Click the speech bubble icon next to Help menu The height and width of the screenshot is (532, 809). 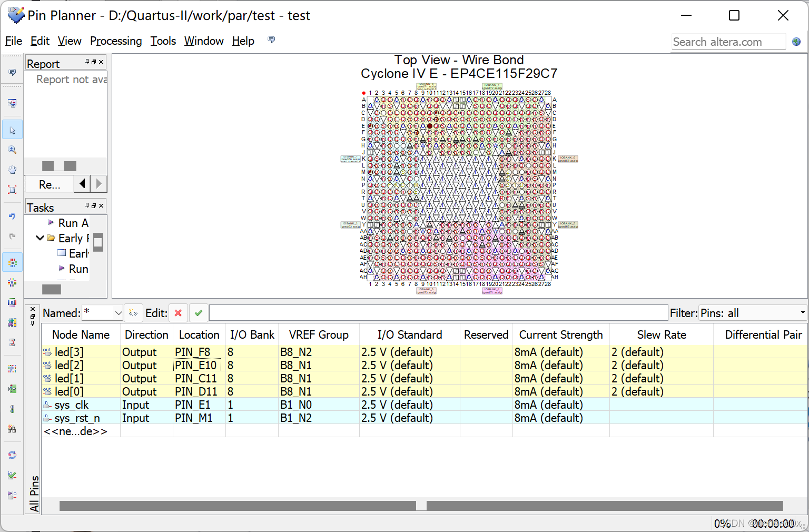(271, 40)
